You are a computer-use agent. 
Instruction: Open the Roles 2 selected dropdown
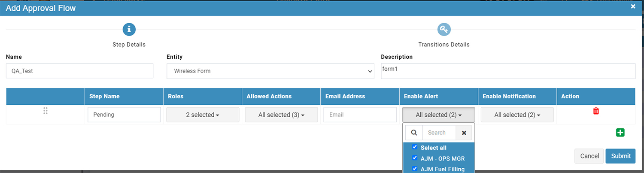point(203,115)
